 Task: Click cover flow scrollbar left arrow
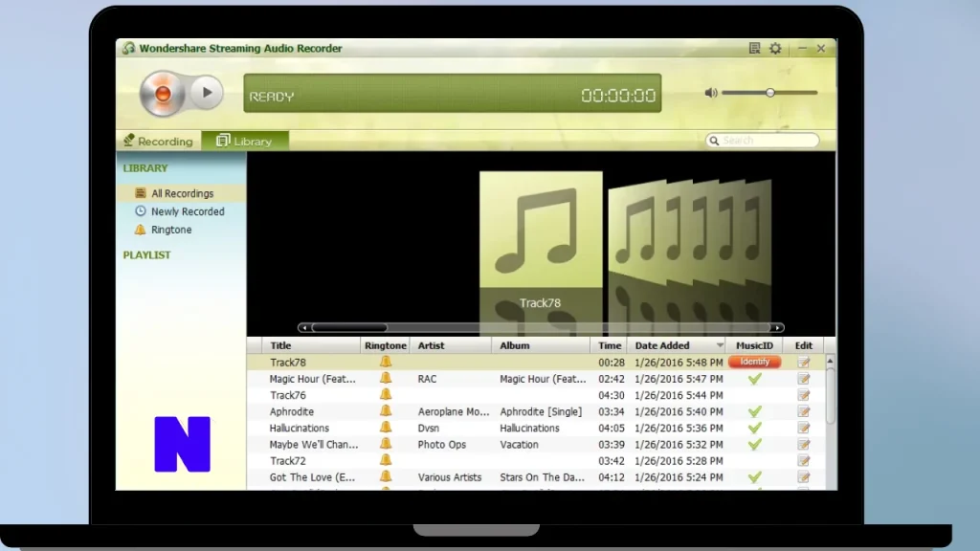304,327
